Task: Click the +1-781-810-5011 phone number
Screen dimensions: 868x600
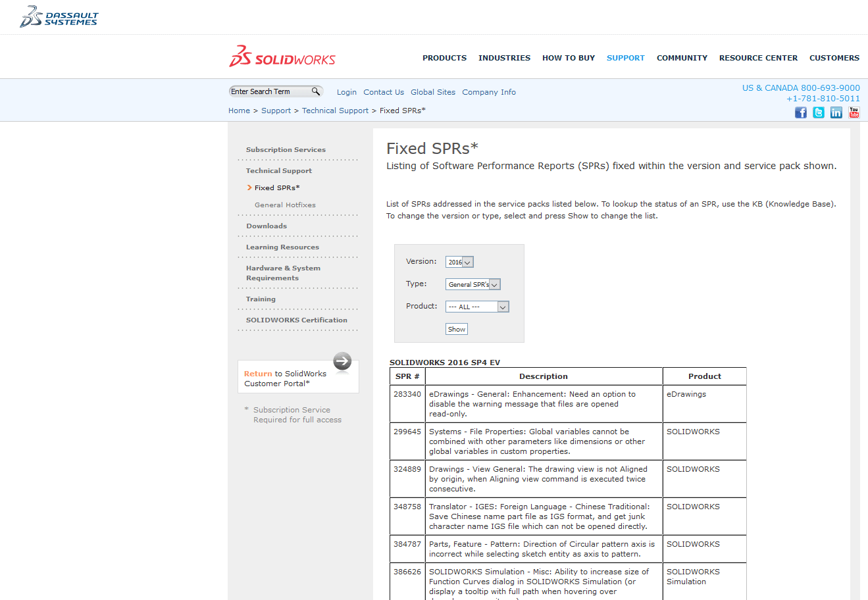Action: [x=823, y=99]
